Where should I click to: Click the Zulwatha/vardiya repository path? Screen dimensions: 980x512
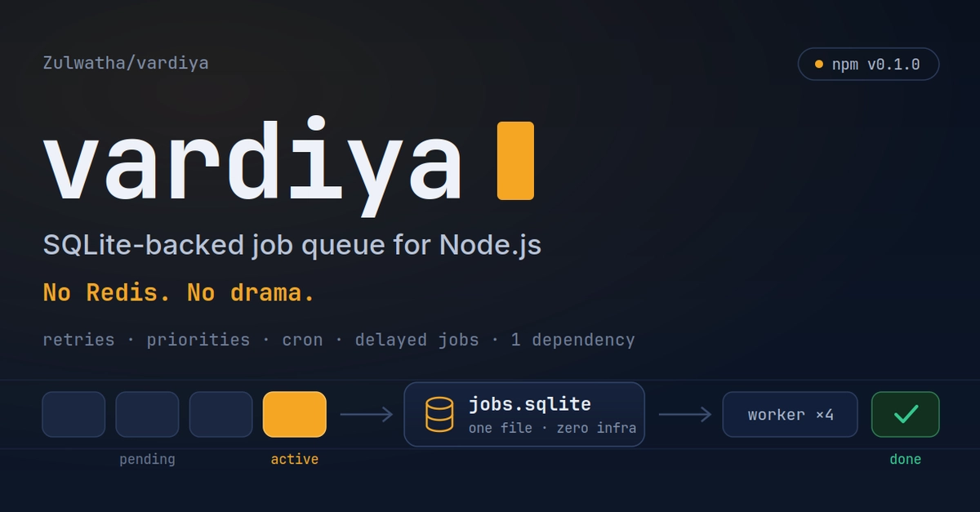coord(126,63)
